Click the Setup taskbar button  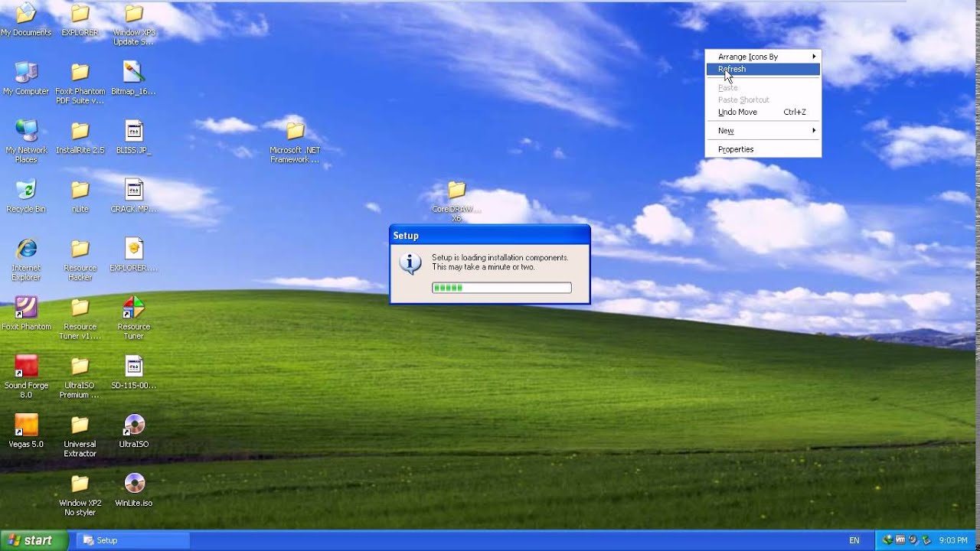[134, 540]
